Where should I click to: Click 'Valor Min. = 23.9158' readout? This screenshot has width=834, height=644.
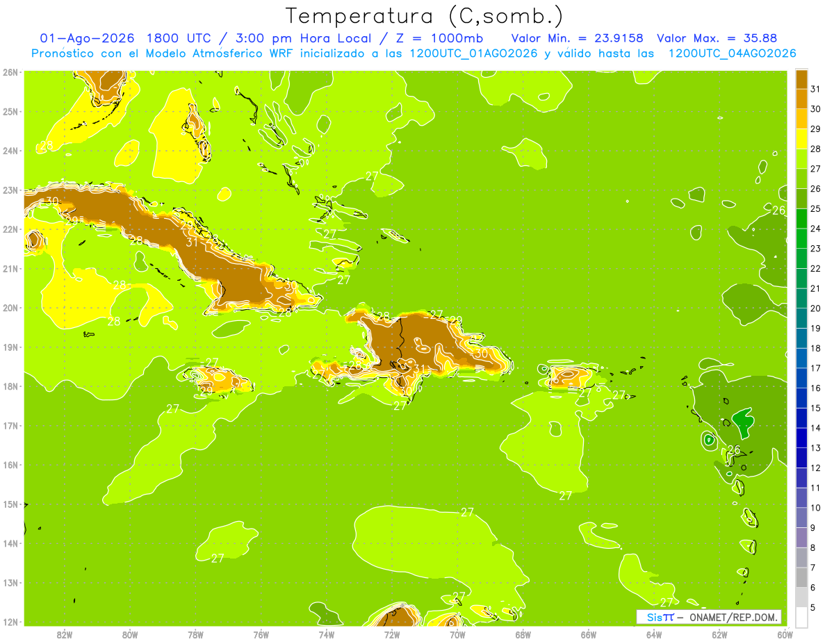(x=578, y=38)
